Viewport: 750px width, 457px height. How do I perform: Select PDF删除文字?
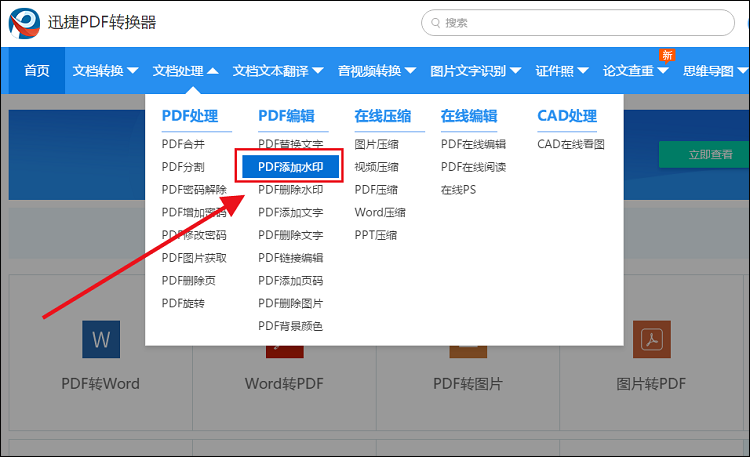pyautogui.click(x=291, y=235)
